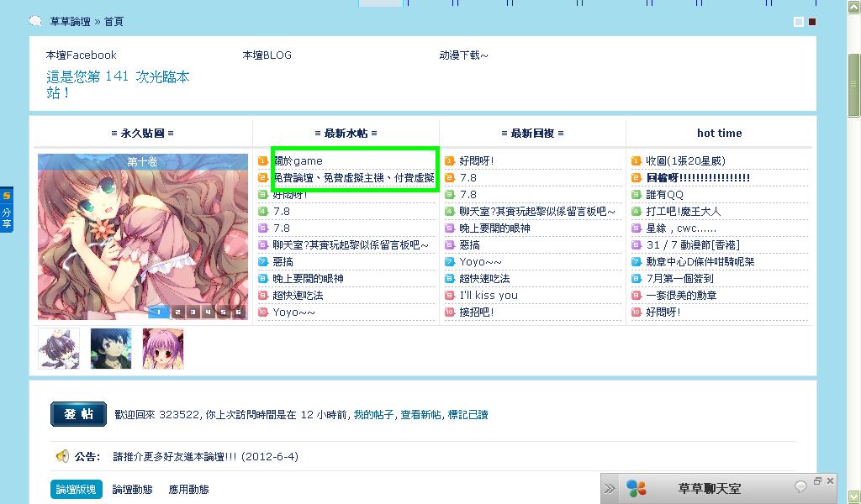Image resolution: width=861 pixels, height=504 pixels.
Task: Click rank 8 icon beside 7月第一個簽到
Action: click(x=637, y=279)
